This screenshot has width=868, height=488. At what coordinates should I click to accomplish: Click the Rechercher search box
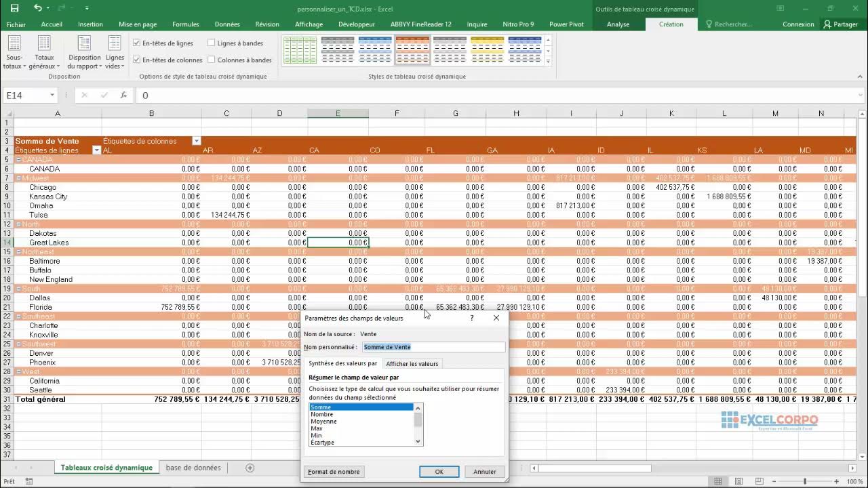click(x=732, y=24)
